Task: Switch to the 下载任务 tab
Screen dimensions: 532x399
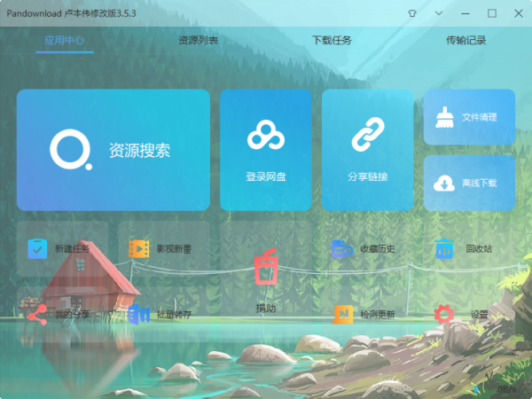Action: (x=332, y=41)
